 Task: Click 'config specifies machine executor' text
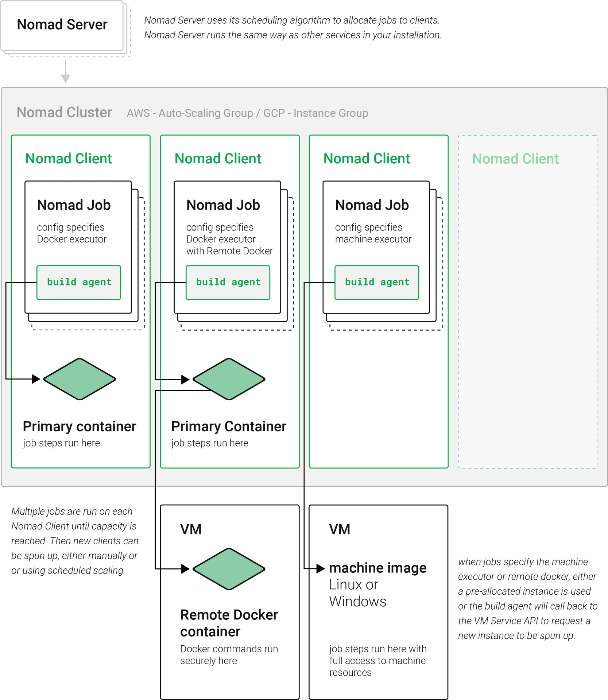(373, 233)
